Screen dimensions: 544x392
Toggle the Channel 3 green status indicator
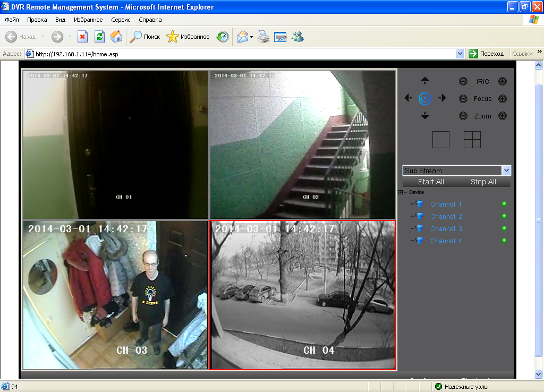[504, 228]
